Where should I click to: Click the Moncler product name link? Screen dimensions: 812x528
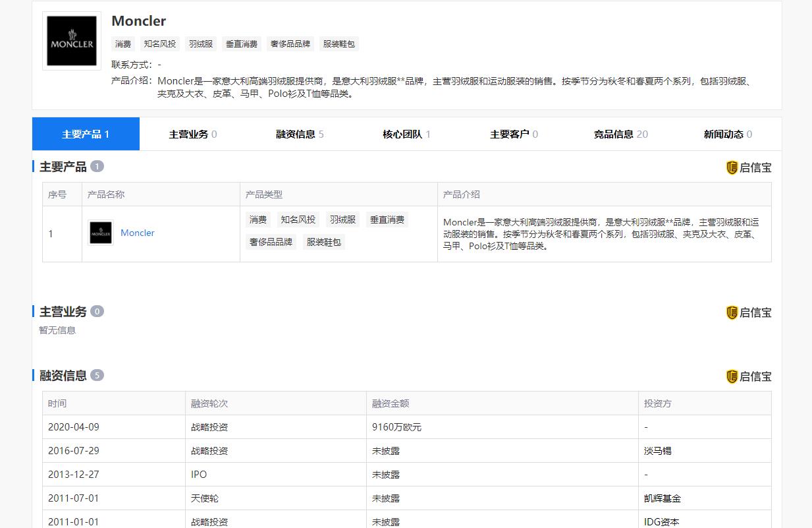[x=137, y=233]
